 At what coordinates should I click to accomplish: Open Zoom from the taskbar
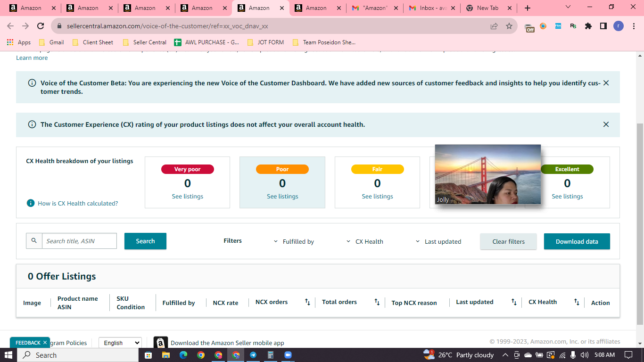[x=288, y=355]
